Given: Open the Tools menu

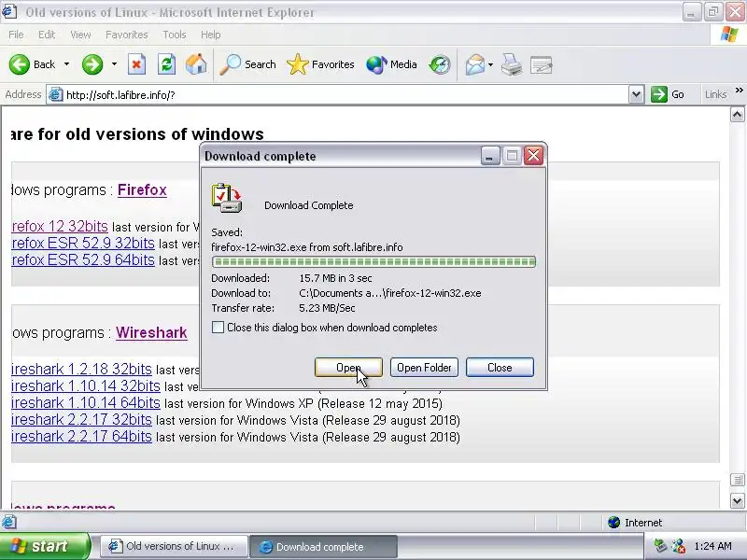Looking at the screenshot, I should [x=175, y=35].
